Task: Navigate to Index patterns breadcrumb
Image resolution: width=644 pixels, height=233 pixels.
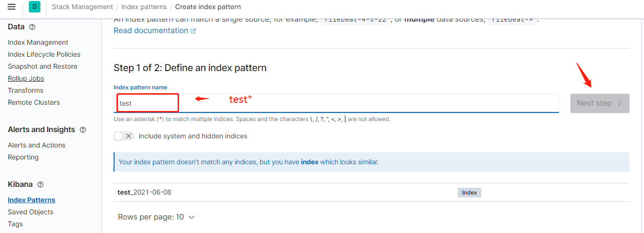Action: (x=144, y=7)
